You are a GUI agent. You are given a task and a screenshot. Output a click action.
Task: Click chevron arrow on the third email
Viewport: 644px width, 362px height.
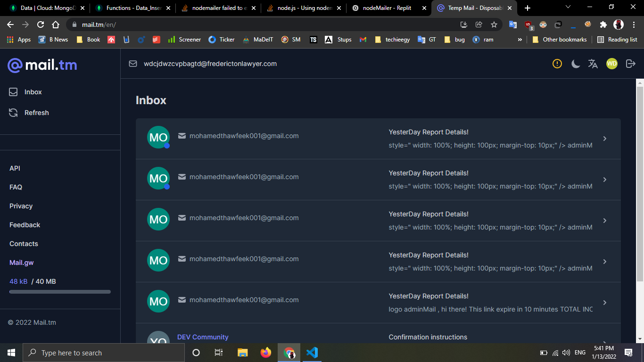[x=605, y=221]
